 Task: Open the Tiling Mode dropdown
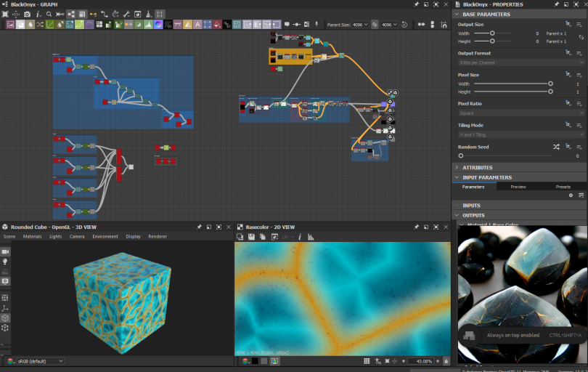520,134
